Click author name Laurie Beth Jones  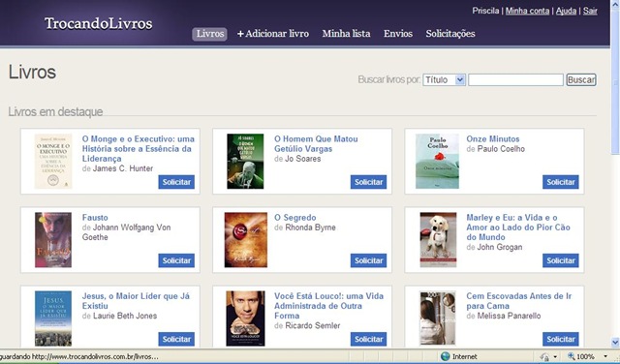pyautogui.click(x=125, y=316)
